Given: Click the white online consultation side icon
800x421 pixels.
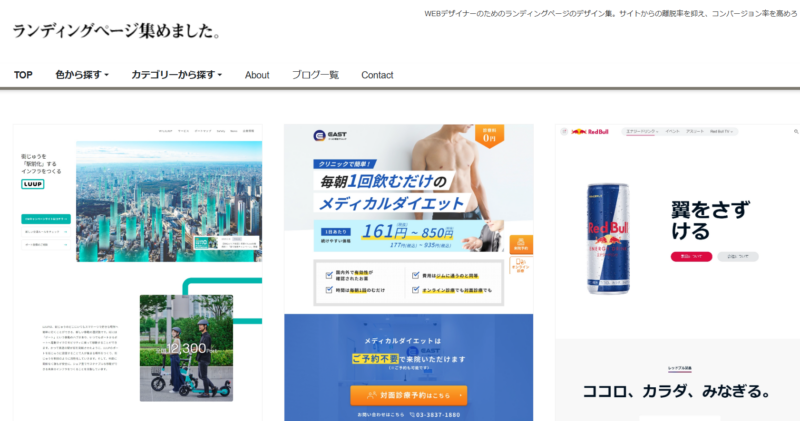Looking at the screenshot, I should tap(521, 266).
